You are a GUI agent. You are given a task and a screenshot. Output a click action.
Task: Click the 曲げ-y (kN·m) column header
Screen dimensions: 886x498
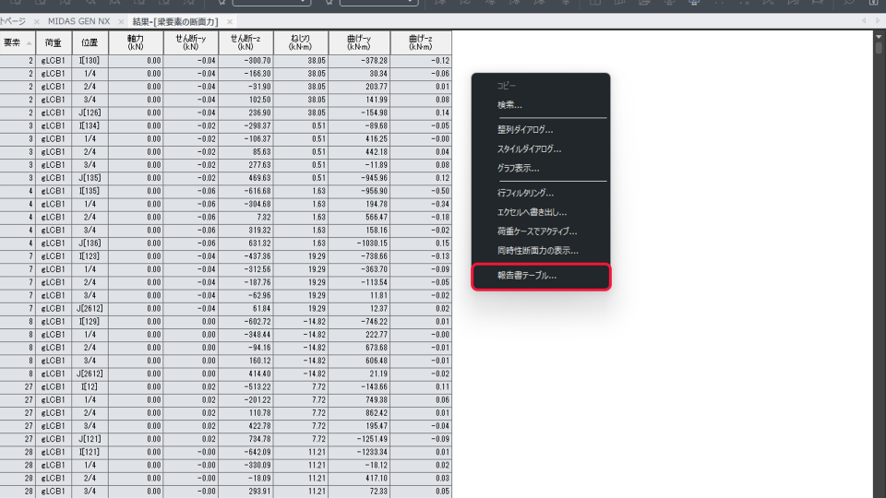coord(359,43)
